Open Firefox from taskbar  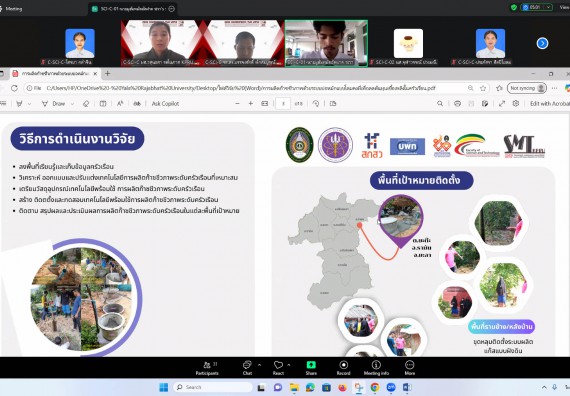point(342,387)
